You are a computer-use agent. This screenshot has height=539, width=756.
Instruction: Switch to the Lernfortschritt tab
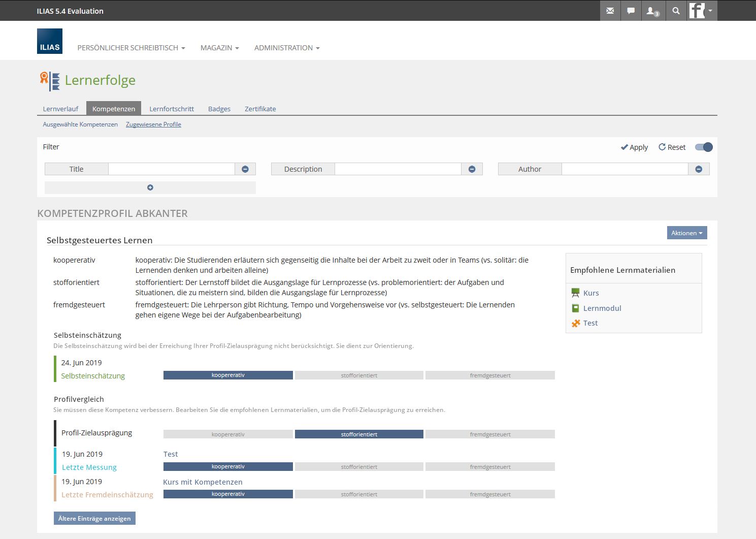pyautogui.click(x=172, y=109)
